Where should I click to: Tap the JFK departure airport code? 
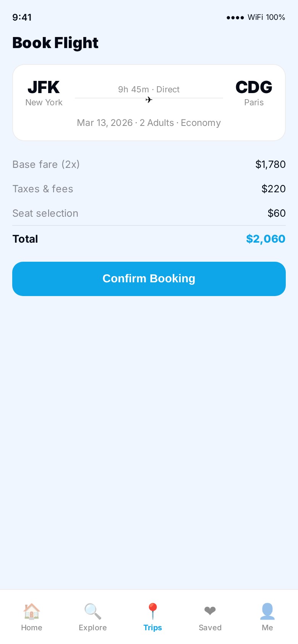tap(44, 87)
